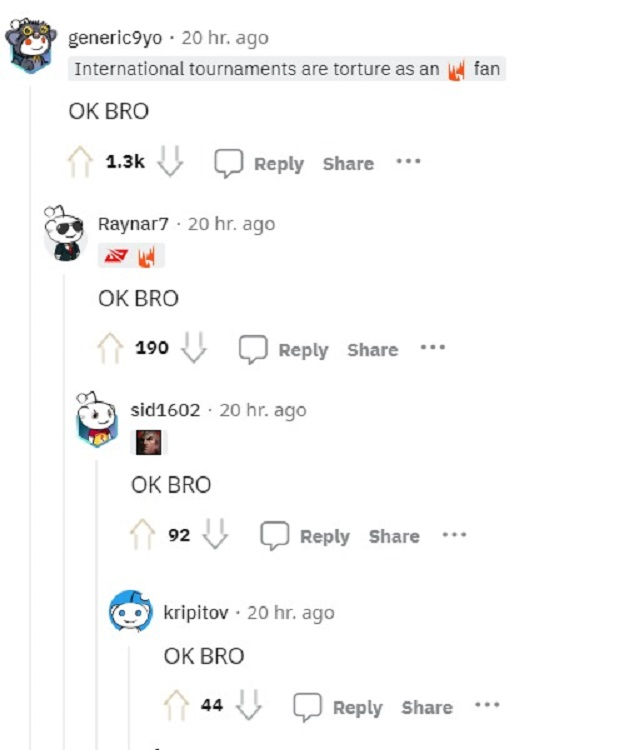Upvote Raynar7's OK BRO comment
The width and height of the screenshot is (640, 750).
[x=110, y=348]
